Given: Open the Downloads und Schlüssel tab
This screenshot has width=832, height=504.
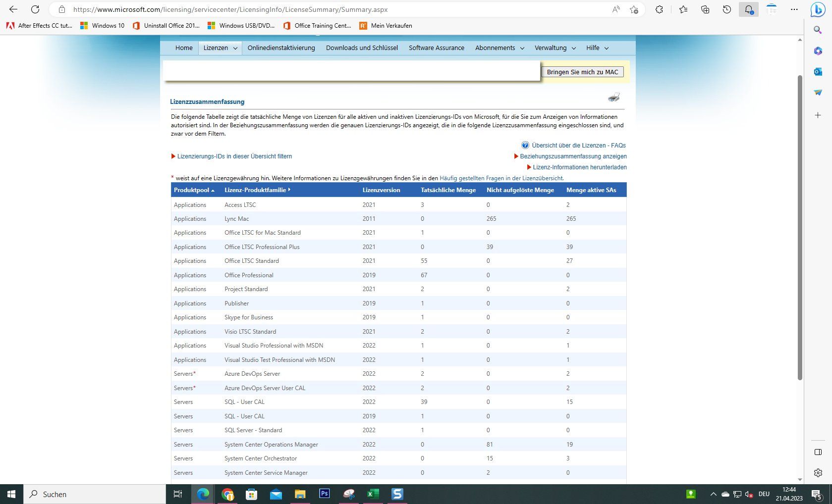Looking at the screenshot, I should (362, 48).
